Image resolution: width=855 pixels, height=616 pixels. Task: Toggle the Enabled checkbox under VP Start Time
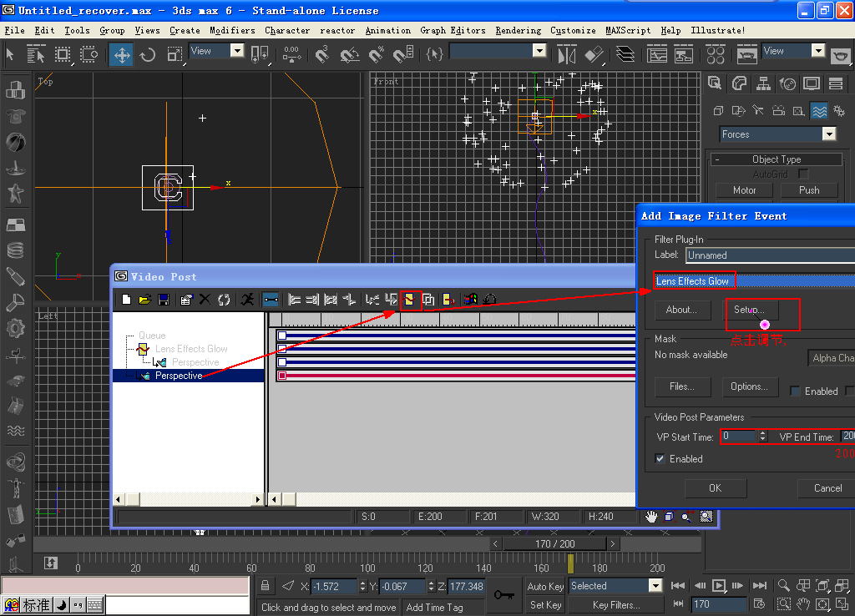pyautogui.click(x=660, y=458)
